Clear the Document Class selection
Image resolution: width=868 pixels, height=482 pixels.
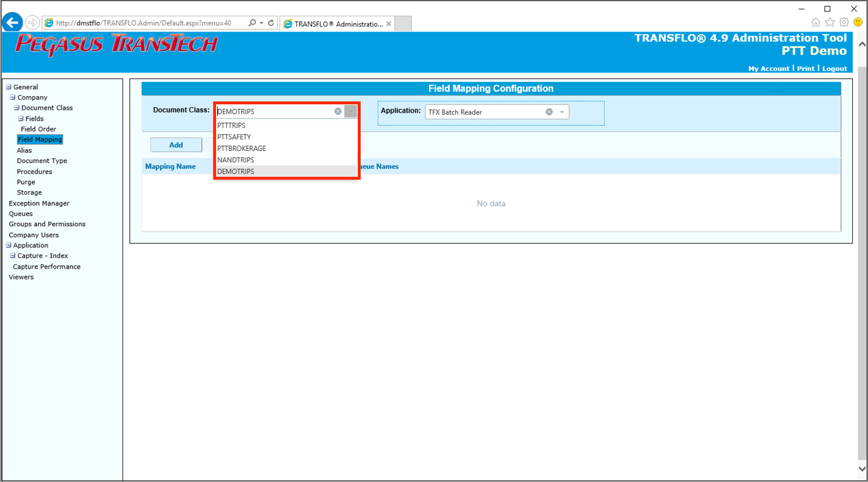point(338,112)
